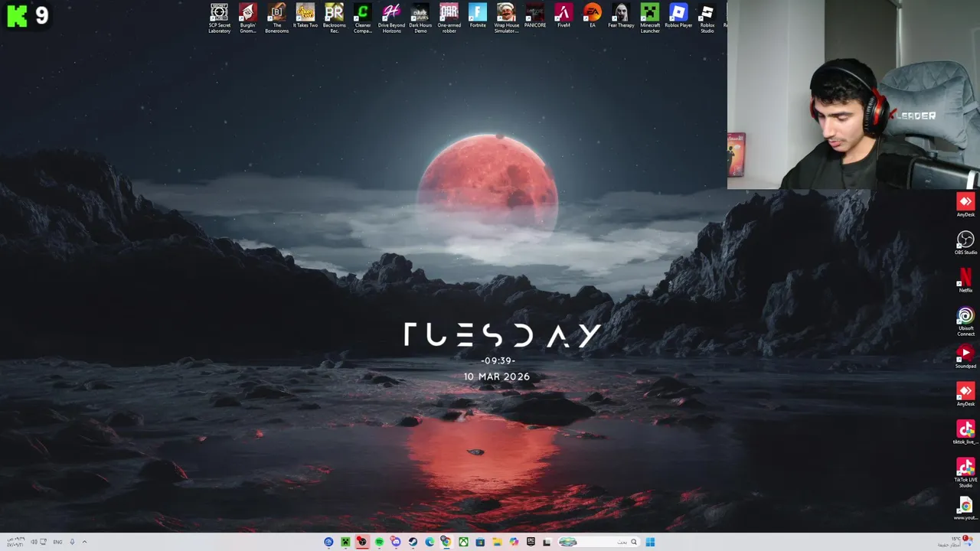Viewport: 980px width, 551px height.
Task: Open Steam from the taskbar
Action: (413, 542)
